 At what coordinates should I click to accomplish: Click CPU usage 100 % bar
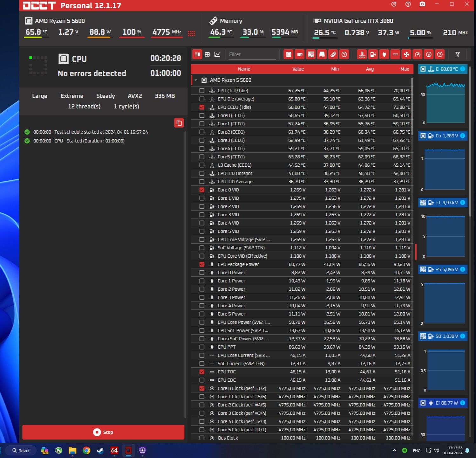[x=132, y=38]
